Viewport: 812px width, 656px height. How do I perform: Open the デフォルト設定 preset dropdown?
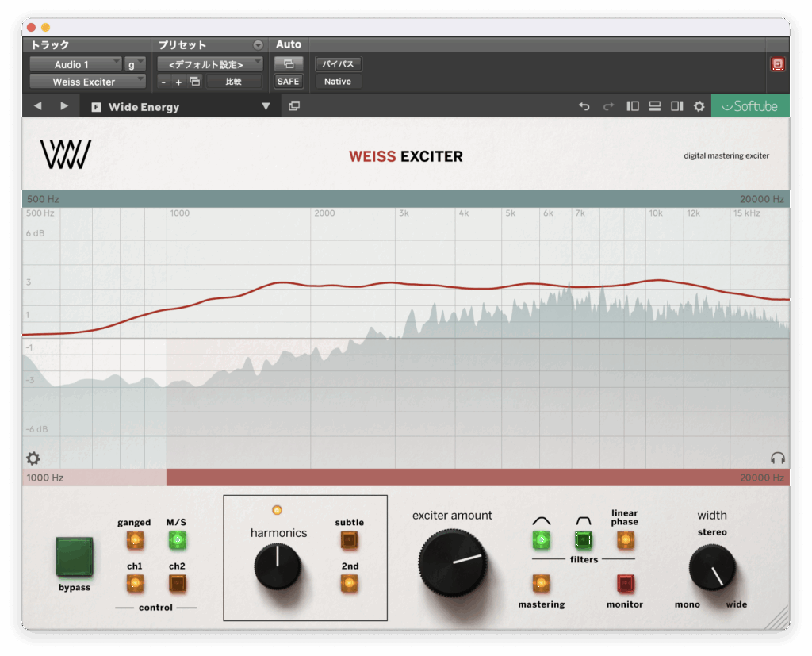coord(209,64)
